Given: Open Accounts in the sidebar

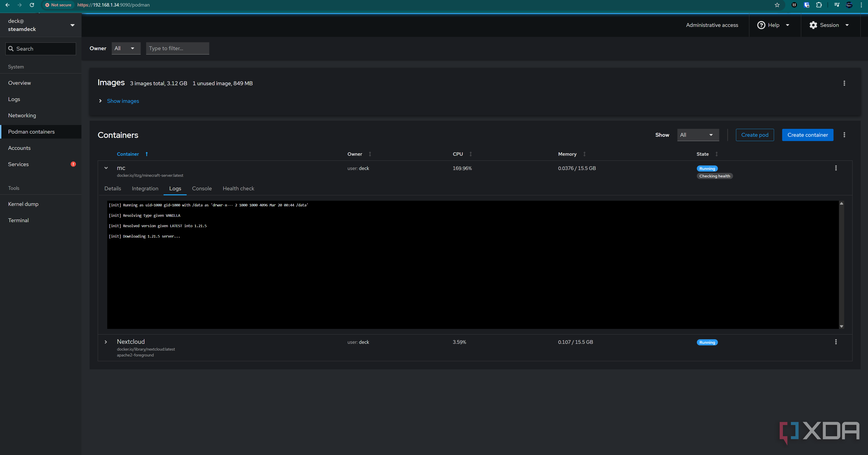Looking at the screenshot, I should tap(41, 148).
